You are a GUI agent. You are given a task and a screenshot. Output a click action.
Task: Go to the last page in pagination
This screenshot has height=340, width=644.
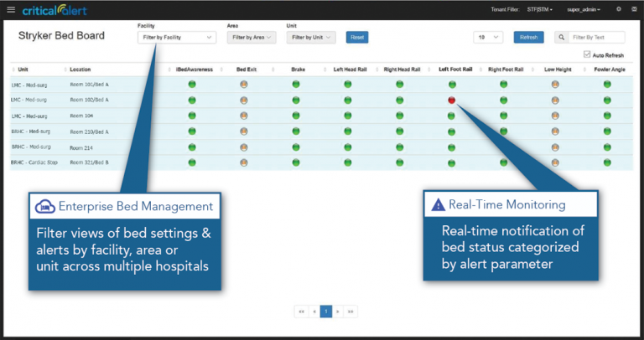tap(351, 311)
